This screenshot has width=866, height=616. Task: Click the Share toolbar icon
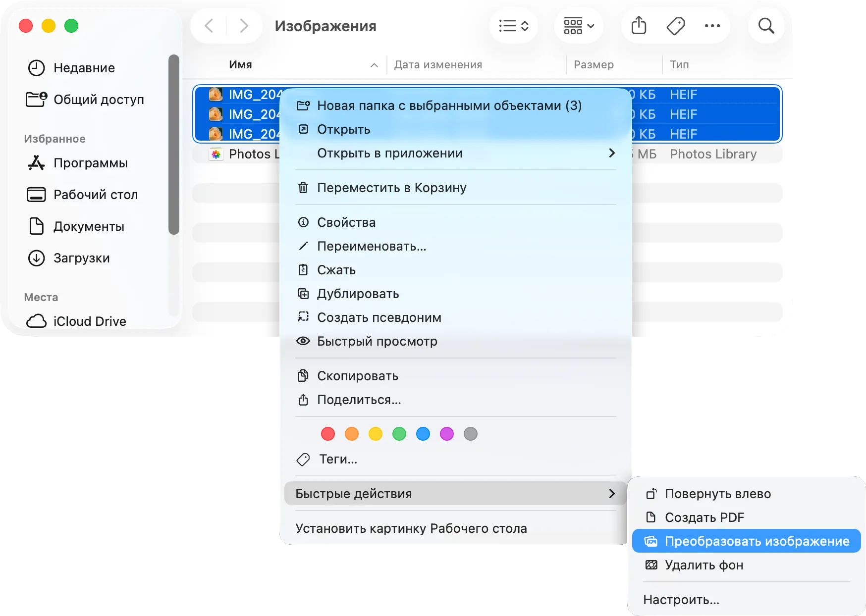(x=639, y=26)
